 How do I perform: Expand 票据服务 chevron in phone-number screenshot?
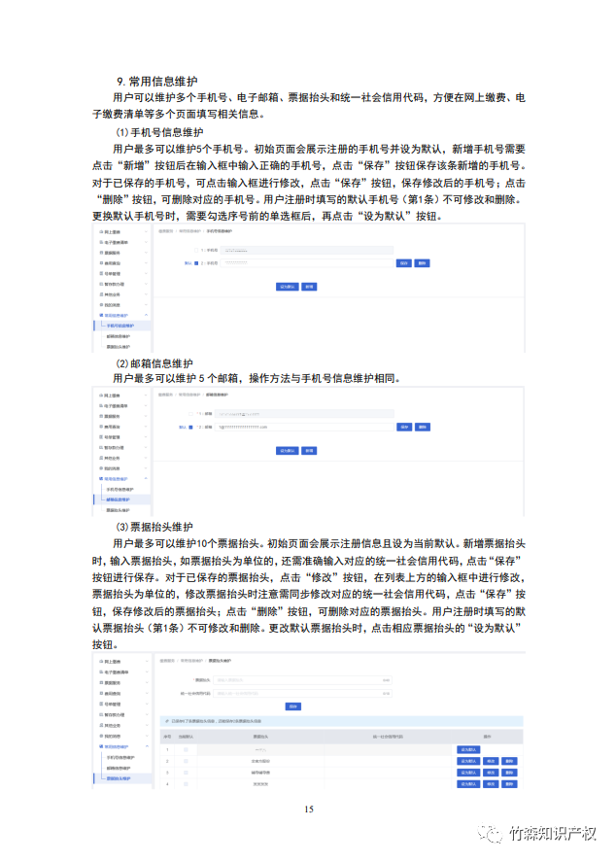(x=146, y=253)
